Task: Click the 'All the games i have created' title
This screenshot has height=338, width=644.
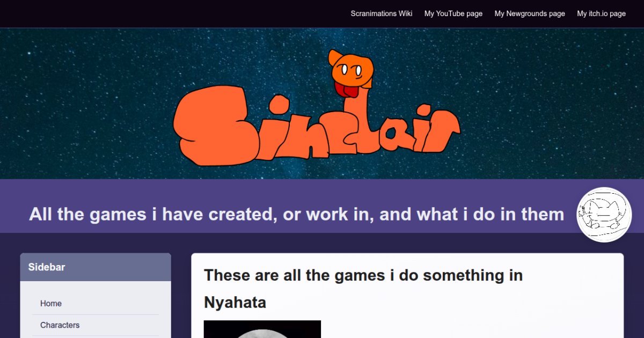Action: click(296, 214)
